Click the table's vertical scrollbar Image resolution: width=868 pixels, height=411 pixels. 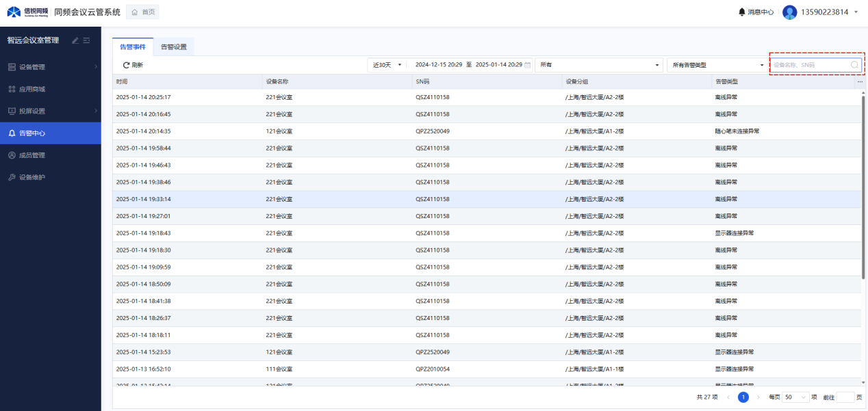pyautogui.click(x=863, y=185)
